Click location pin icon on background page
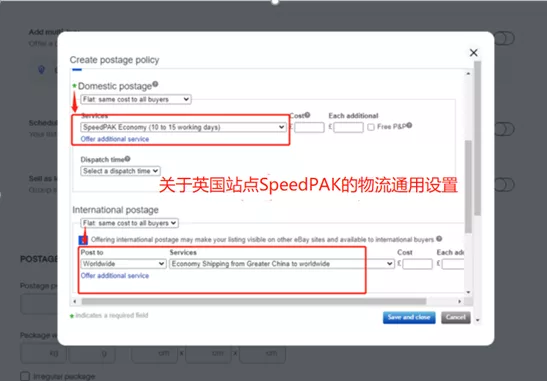Image resolution: width=547 pixels, height=381 pixels. tap(42, 69)
